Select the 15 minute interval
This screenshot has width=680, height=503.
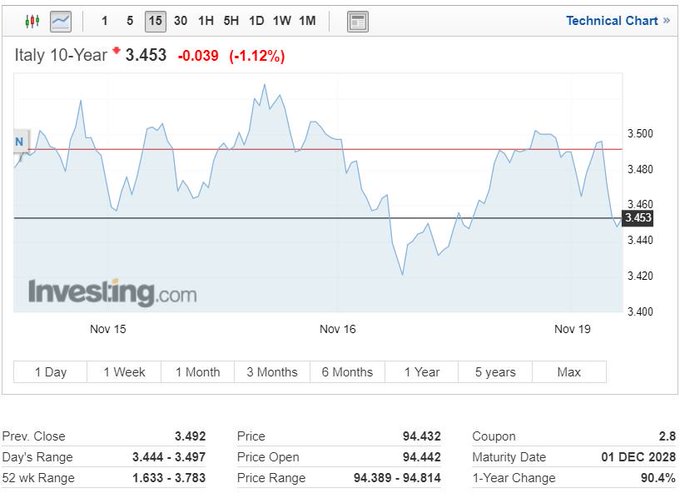155,21
